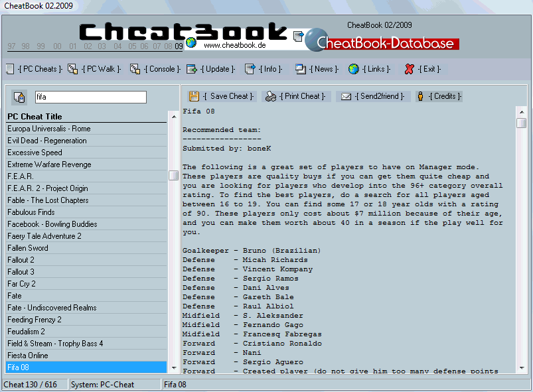Select the Feudalism 2 entry
The height and width of the screenshot is (392, 533).
coord(87,332)
